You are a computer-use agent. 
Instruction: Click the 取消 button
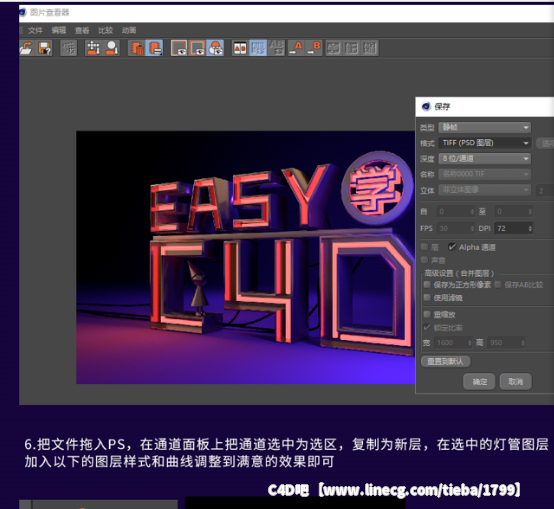click(515, 381)
